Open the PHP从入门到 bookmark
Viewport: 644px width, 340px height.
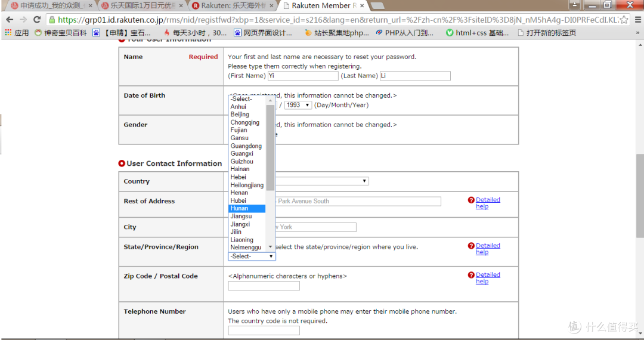[x=404, y=32]
